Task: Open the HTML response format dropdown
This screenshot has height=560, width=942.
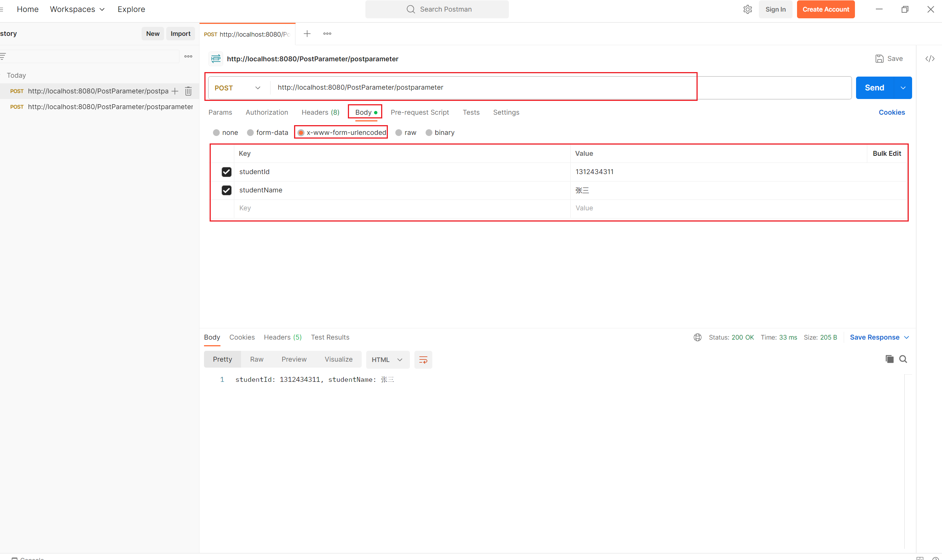Action: click(x=386, y=360)
